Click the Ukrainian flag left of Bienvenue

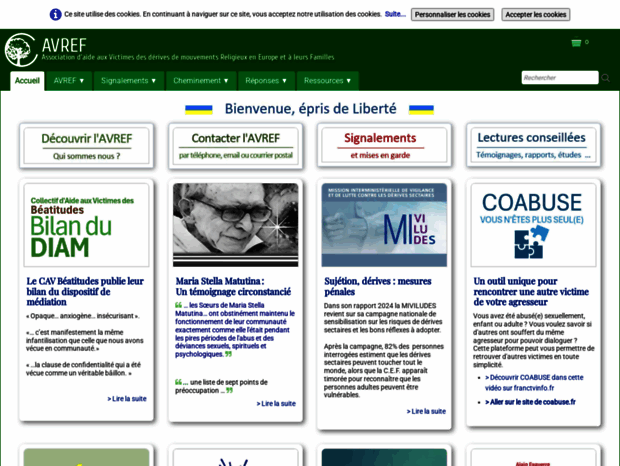[199, 109]
